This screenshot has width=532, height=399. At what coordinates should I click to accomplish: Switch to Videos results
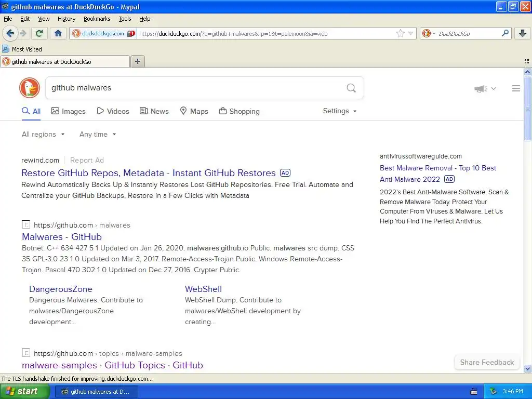click(x=113, y=111)
